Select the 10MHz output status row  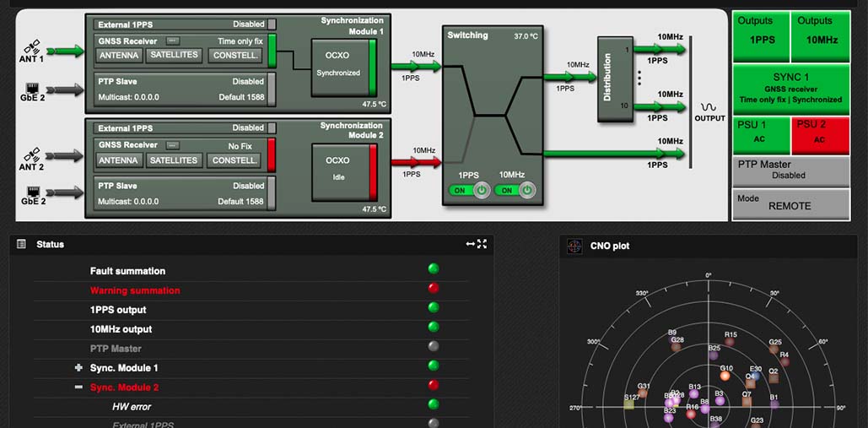pyautogui.click(x=251, y=329)
